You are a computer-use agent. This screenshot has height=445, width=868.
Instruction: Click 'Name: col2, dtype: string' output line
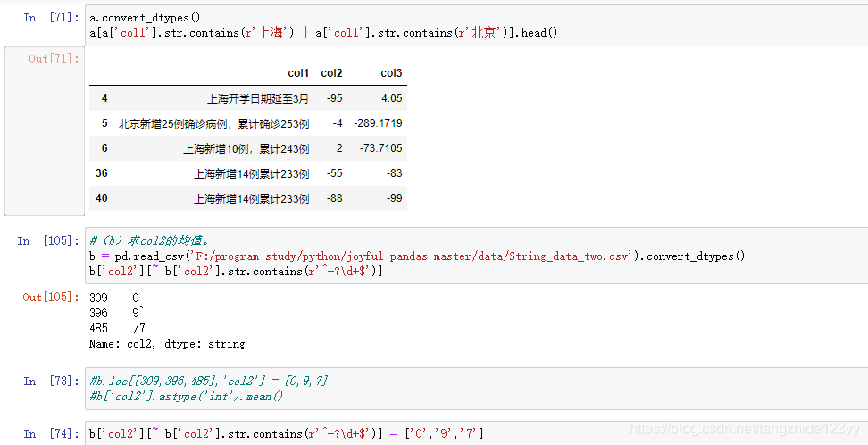pyautogui.click(x=167, y=344)
